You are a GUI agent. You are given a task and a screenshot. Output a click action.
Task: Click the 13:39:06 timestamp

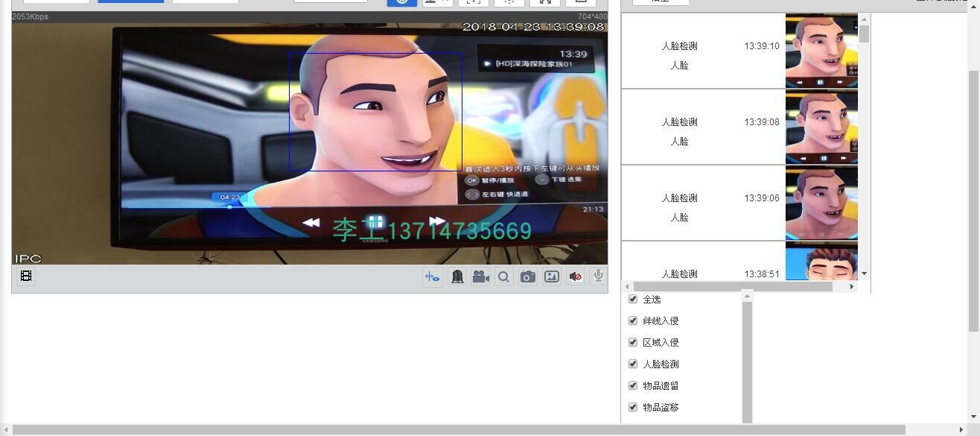pos(762,198)
